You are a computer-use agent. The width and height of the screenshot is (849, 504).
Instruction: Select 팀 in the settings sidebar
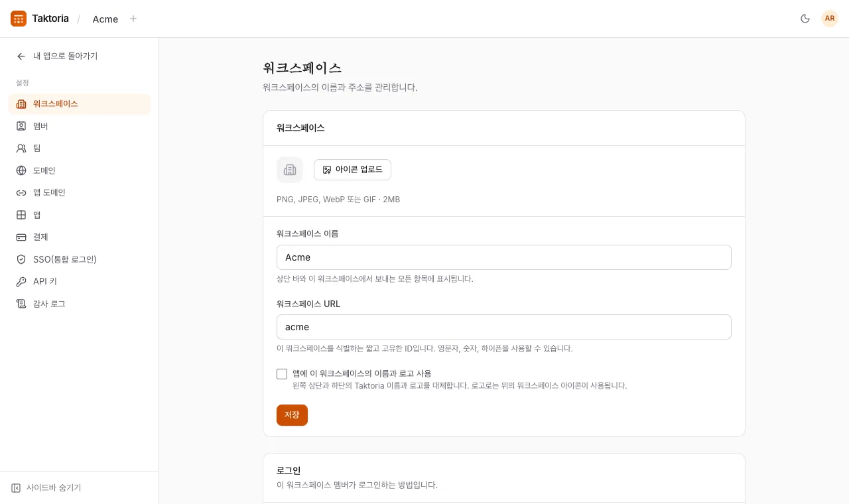click(x=80, y=149)
